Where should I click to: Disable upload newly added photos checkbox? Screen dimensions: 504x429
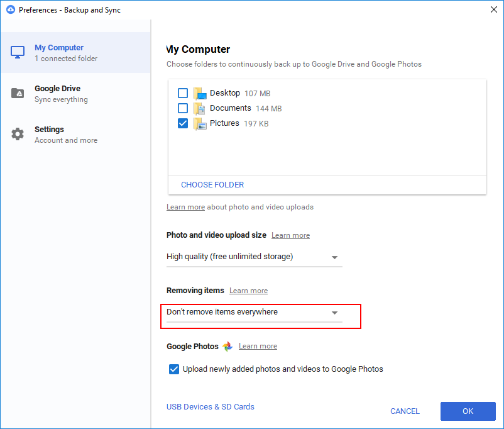pyautogui.click(x=174, y=369)
